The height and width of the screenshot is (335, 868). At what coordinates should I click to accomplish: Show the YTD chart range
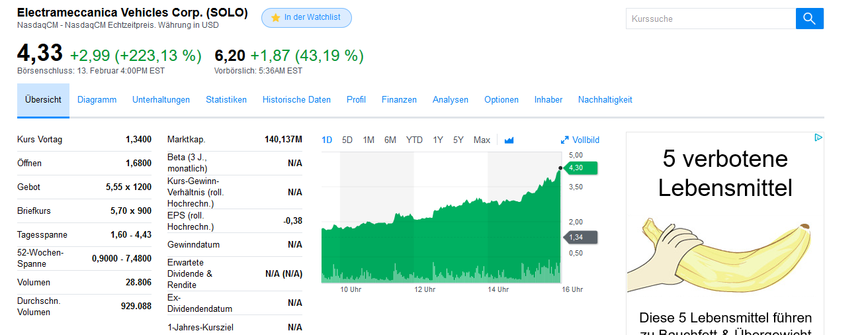(414, 140)
